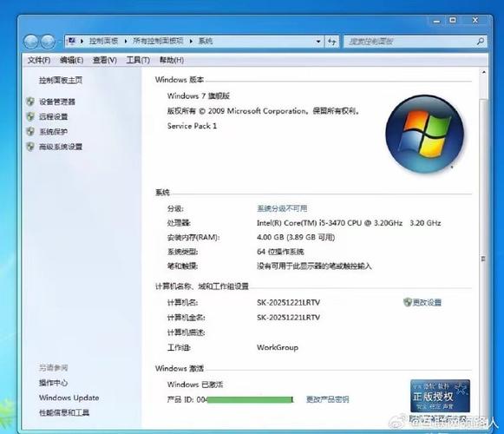Open 设备管理器 from the sidebar
This screenshot has height=434, width=504.
(x=57, y=102)
